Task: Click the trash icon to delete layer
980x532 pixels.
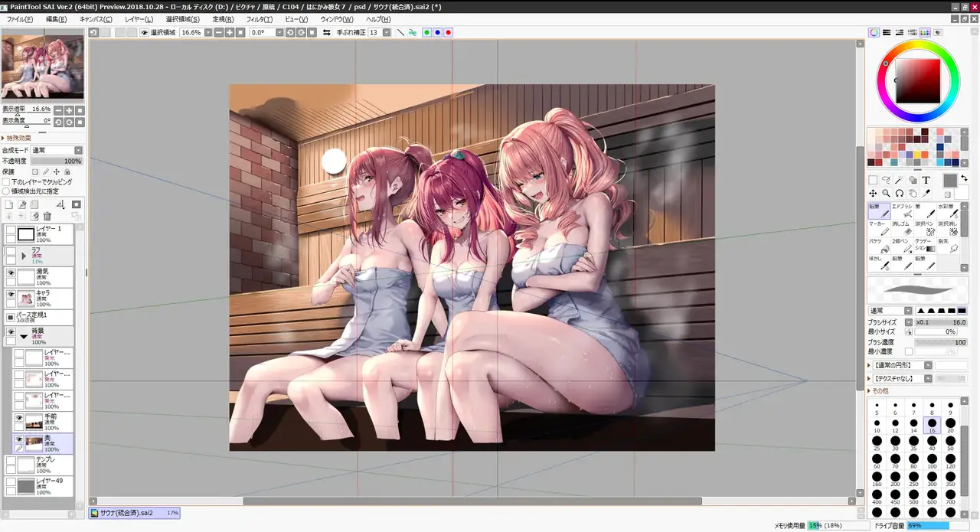Action: click(47, 217)
